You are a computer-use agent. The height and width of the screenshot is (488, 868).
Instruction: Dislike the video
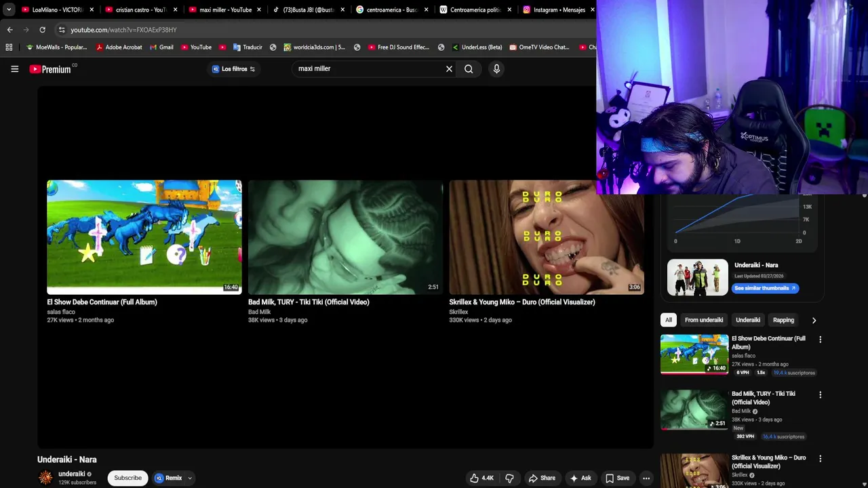click(509, 478)
